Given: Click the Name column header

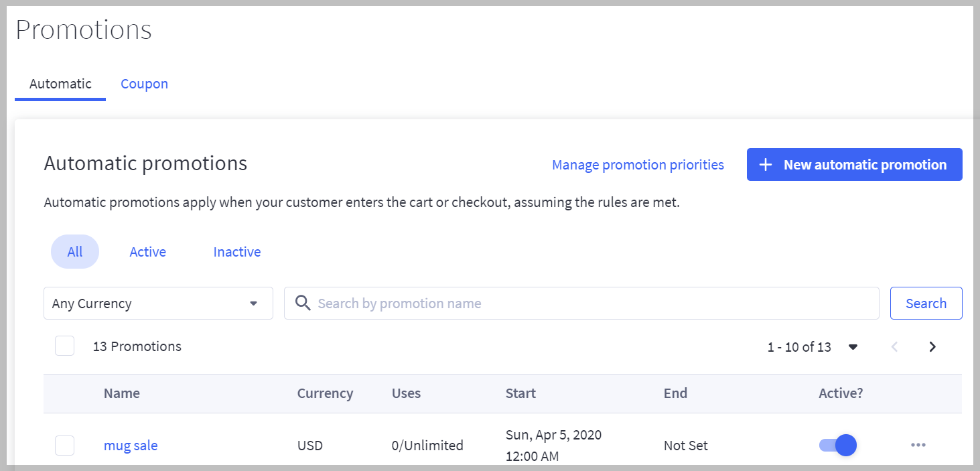Looking at the screenshot, I should tap(121, 393).
